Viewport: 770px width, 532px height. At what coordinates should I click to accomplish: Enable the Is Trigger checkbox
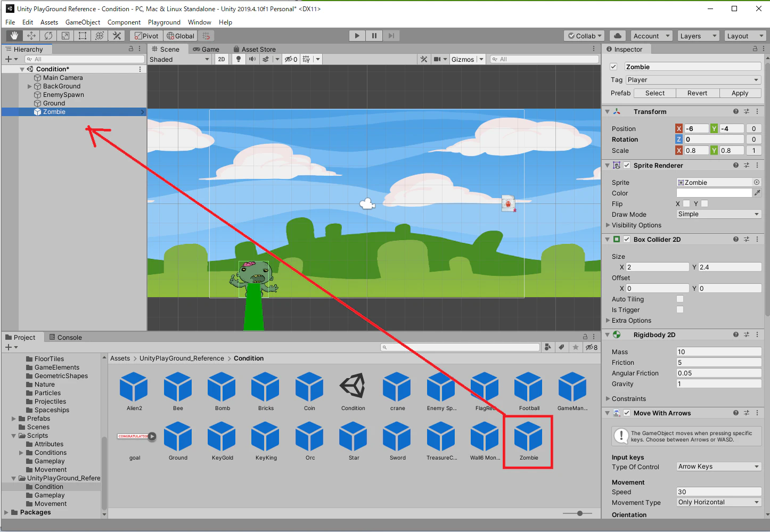click(680, 309)
